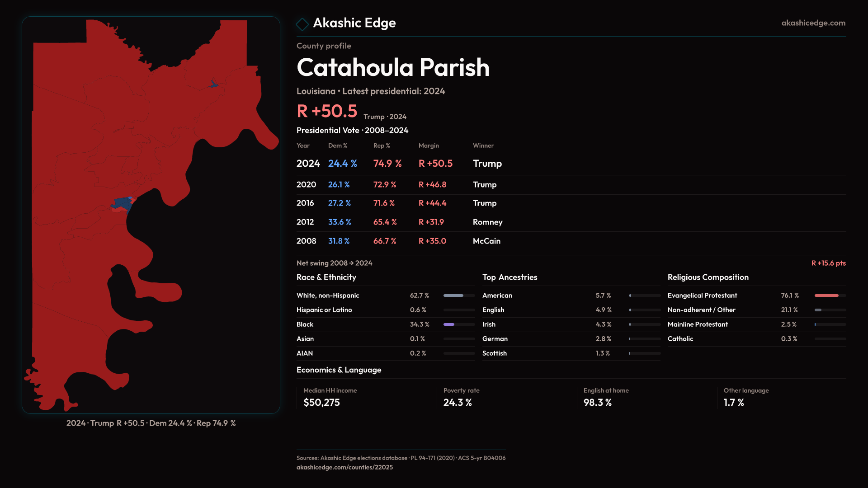This screenshot has height=488, width=868.
Task: Click the English at home stat card
Action: [x=606, y=397]
